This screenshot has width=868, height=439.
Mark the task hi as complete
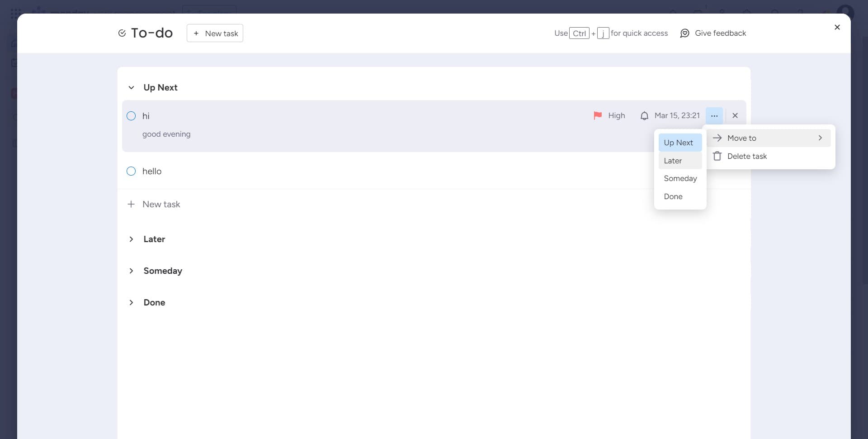tap(131, 116)
